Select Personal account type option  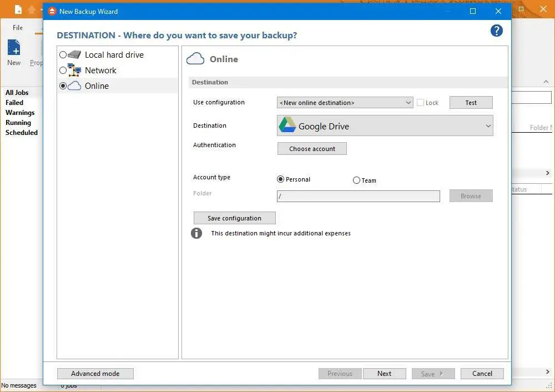click(280, 179)
